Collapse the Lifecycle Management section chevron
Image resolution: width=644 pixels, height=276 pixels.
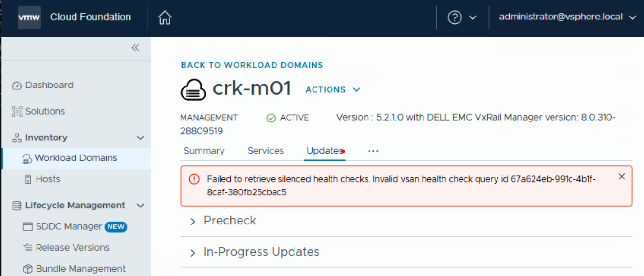point(140,206)
